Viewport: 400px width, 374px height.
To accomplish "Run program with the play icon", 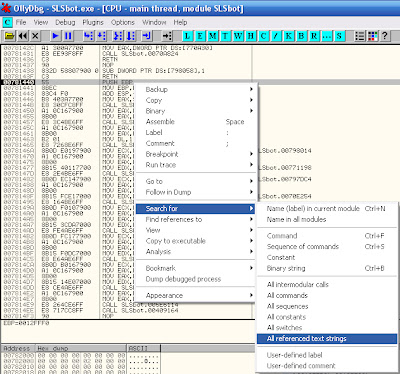I will click(55, 36).
